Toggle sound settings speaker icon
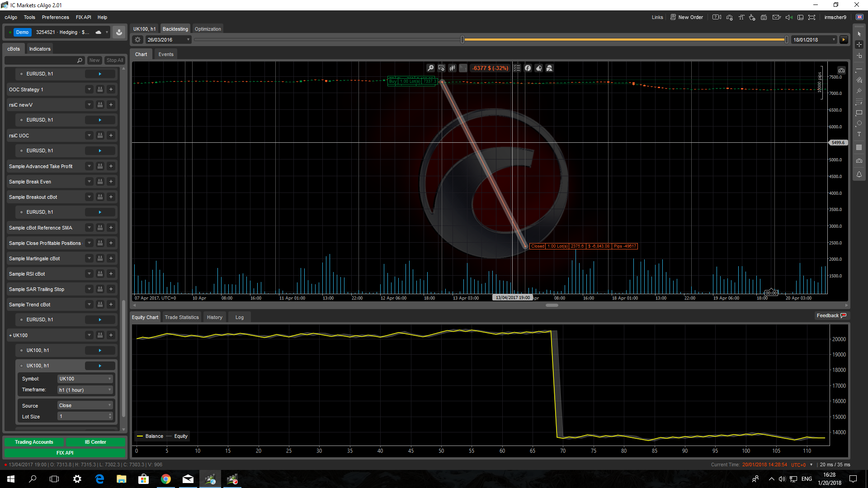The height and width of the screenshot is (488, 868). tap(789, 17)
